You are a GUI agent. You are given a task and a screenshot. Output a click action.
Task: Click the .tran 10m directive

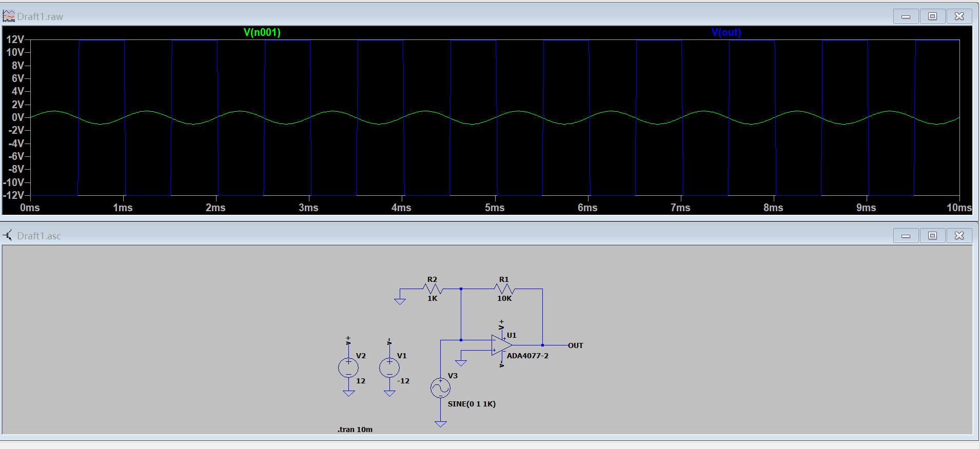click(355, 430)
